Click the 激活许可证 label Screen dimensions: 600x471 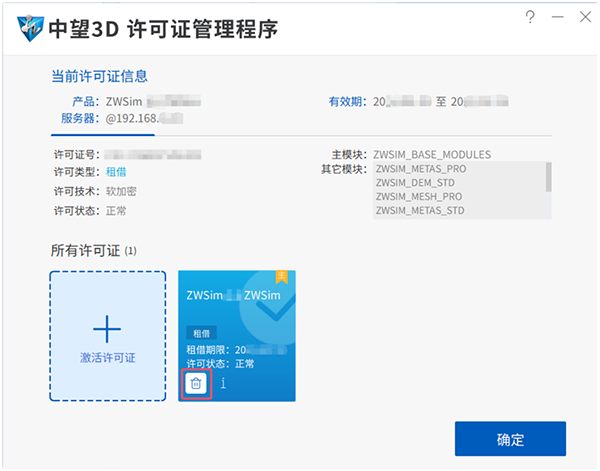tap(108, 358)
